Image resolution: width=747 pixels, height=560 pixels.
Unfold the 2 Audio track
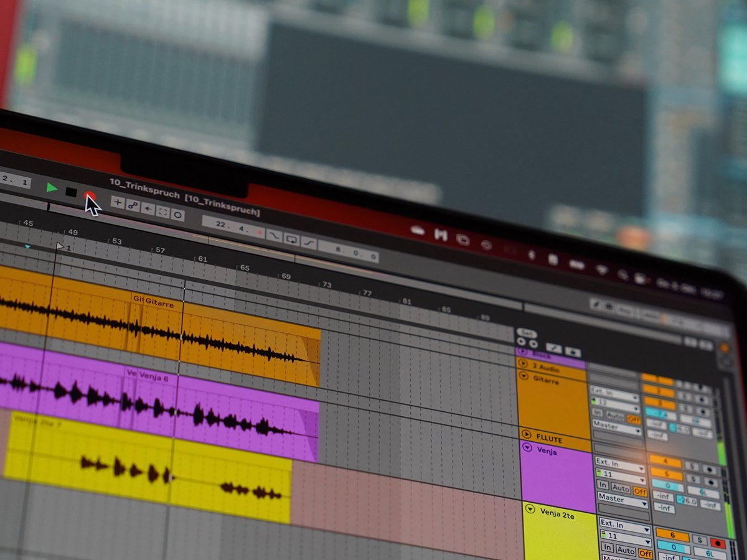(523, 363)
